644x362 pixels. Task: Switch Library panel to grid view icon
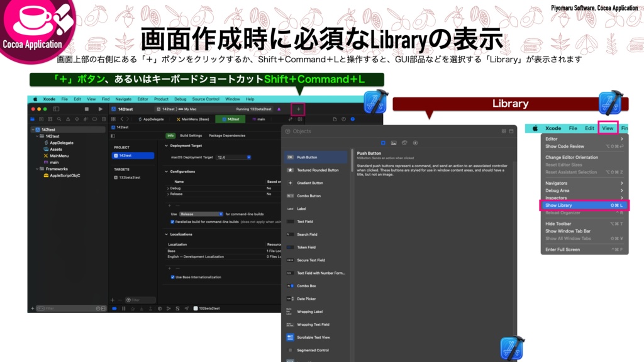point(504,131)
